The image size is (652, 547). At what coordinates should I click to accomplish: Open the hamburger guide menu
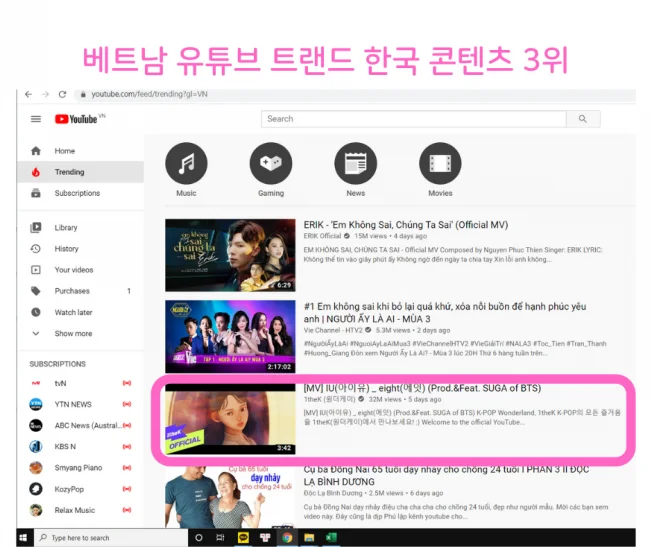click(x=36, y=119)
